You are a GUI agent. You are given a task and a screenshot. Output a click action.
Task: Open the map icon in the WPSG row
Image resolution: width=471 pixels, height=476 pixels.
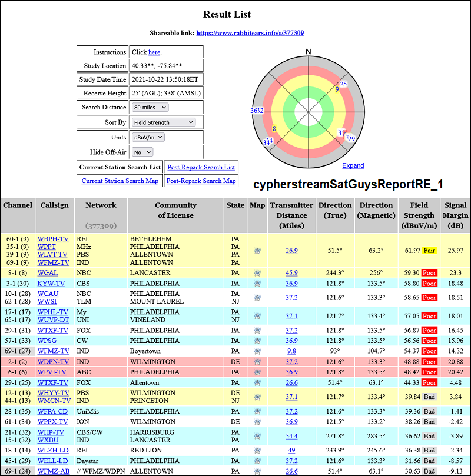coord(257,341)
